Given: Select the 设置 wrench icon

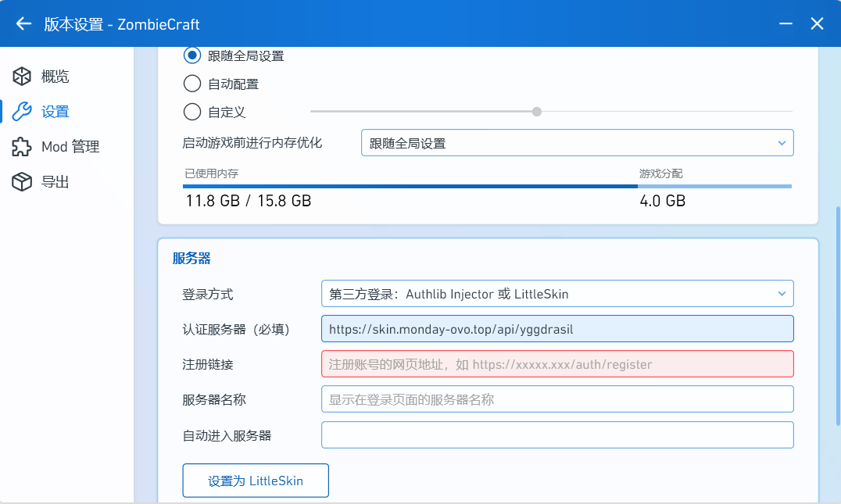Looking at the screenshot, I should pos(22,112).
